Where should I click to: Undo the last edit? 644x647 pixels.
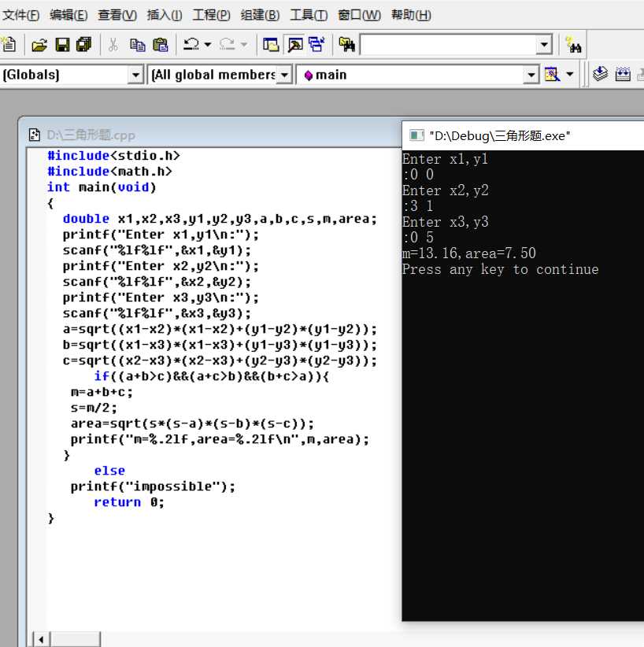191,44
